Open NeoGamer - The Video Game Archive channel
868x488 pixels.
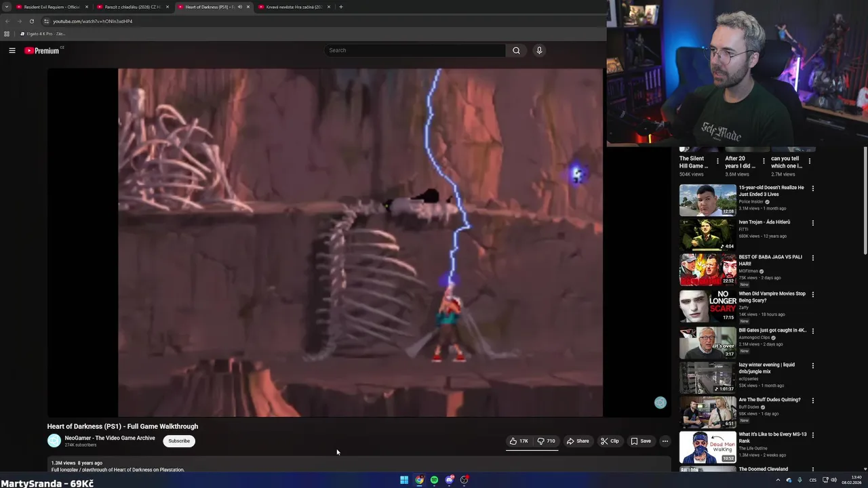[x=110, y=438]
